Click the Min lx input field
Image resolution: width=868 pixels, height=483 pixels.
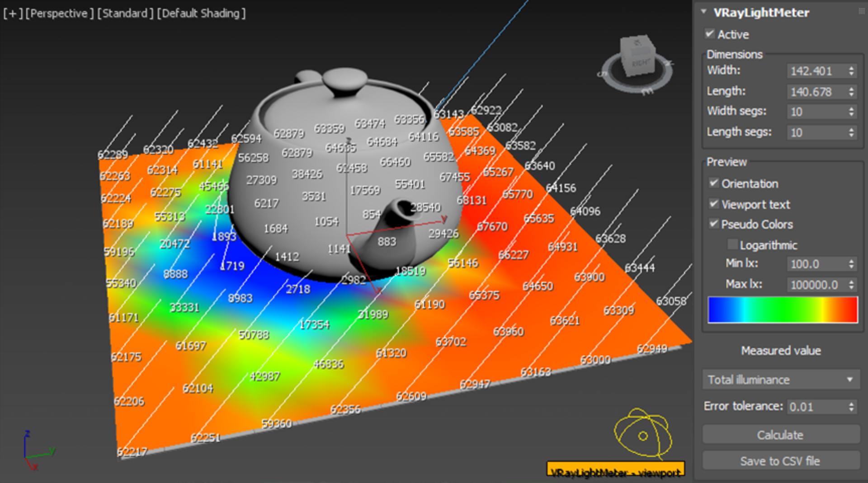pyautogui.click(x=816, y=264)
